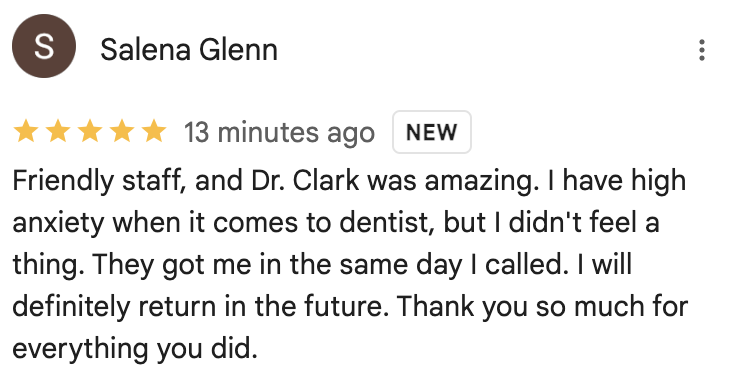Click the NEW badge beside the timestamp

coord(432,132)
